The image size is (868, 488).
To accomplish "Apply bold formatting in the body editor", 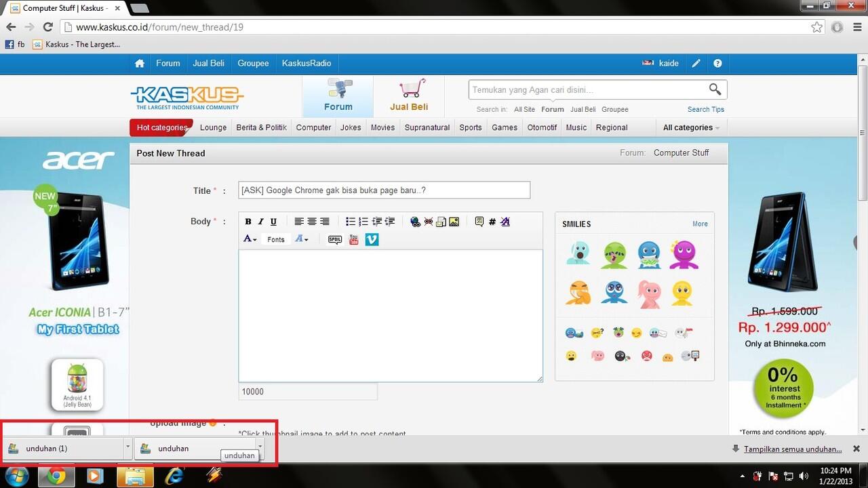I will [x=248, y=222].
